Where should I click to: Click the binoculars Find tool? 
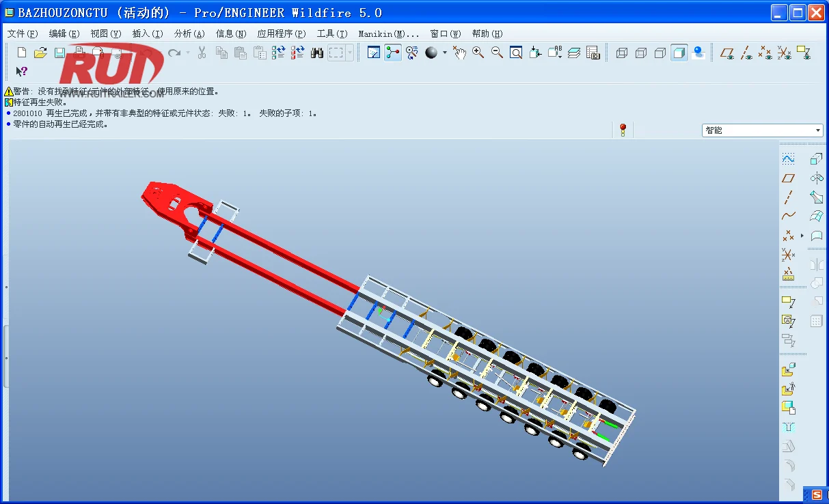(316, 53)
